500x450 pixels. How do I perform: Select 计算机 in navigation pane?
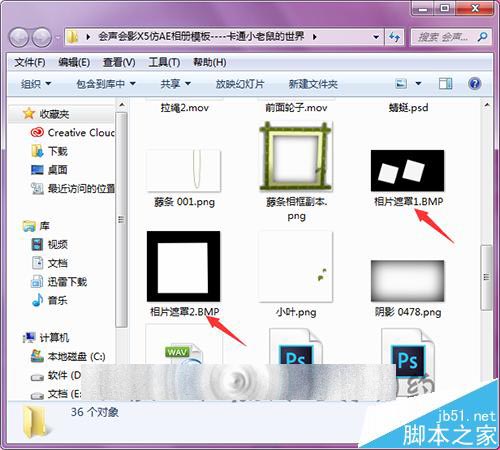point(45,338)
